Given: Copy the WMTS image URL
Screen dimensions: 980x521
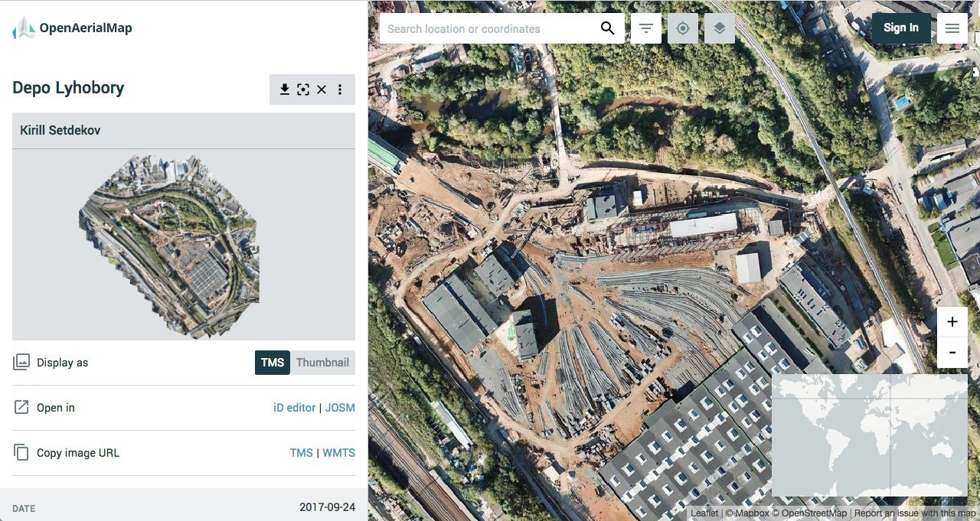Looking at the screenshot, I should (338, 453).
